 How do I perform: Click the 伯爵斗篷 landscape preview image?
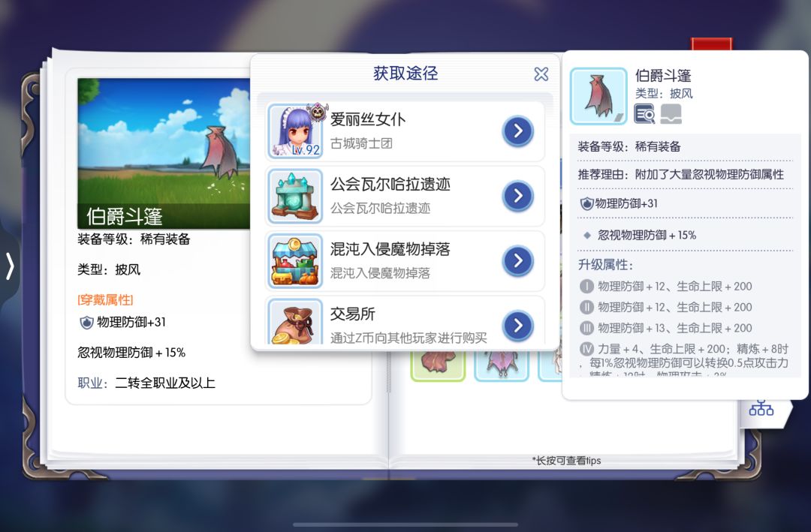pos(164,154)
